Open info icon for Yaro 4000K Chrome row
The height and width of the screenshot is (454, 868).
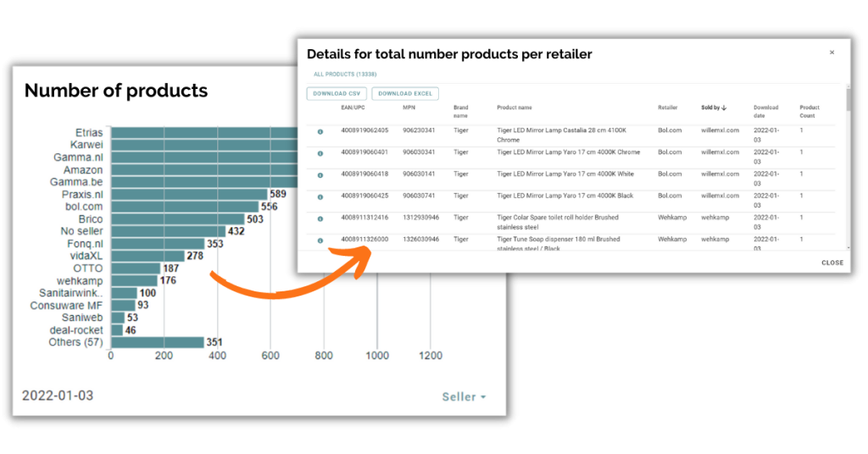tap(320, 152)
